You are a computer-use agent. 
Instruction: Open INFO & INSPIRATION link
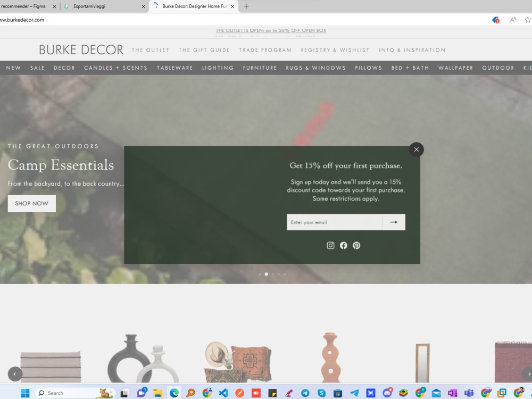point(412,50)
